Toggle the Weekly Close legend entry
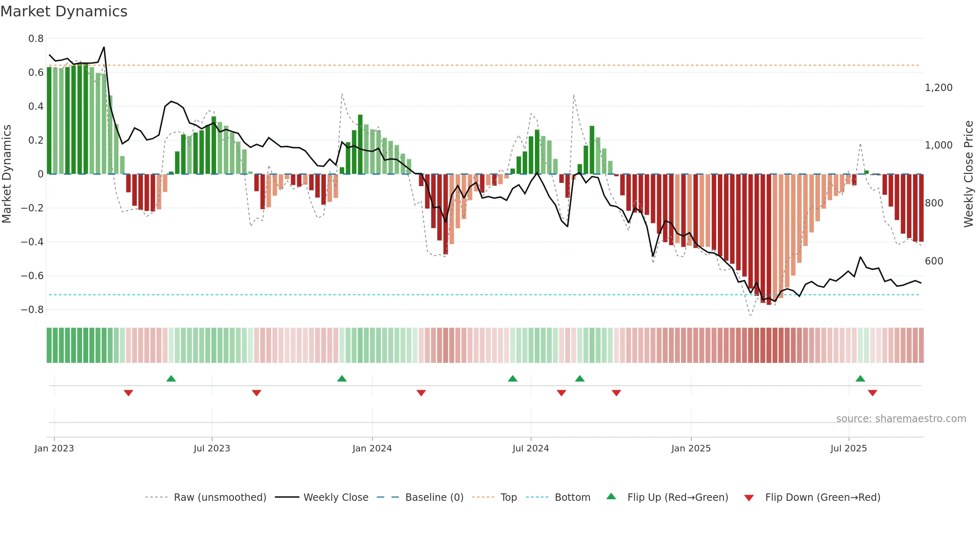 pyautogui.click(x=322, y=497)
